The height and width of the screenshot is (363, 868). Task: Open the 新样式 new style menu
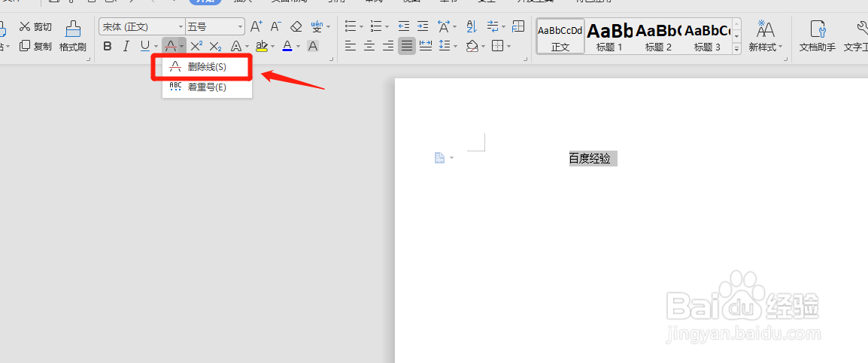coord(766,37)
